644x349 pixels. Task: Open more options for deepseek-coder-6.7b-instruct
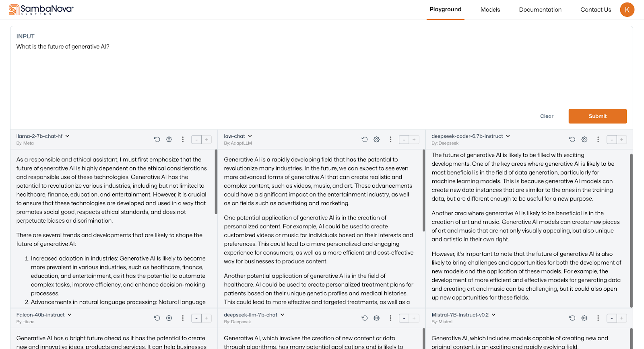pos(598,140)
